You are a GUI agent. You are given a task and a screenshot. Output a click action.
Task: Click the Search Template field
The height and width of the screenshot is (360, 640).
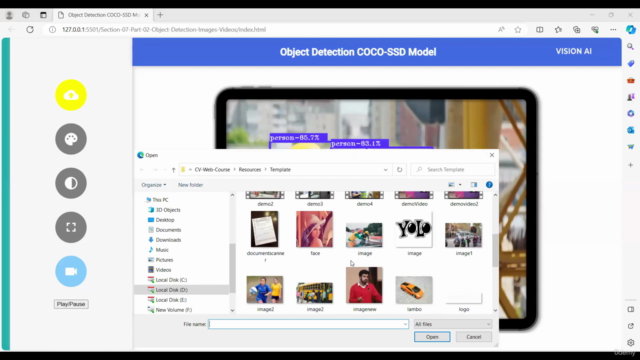pos(453,169)
